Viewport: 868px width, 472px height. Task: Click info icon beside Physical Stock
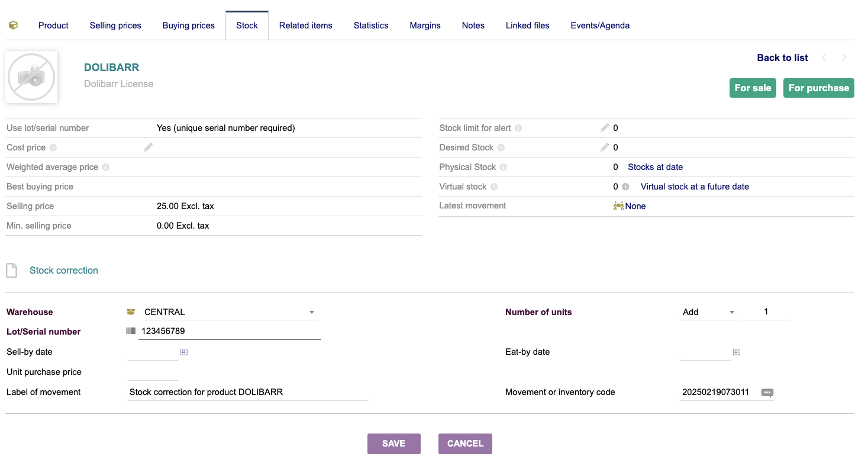click(x=503, y=167)
